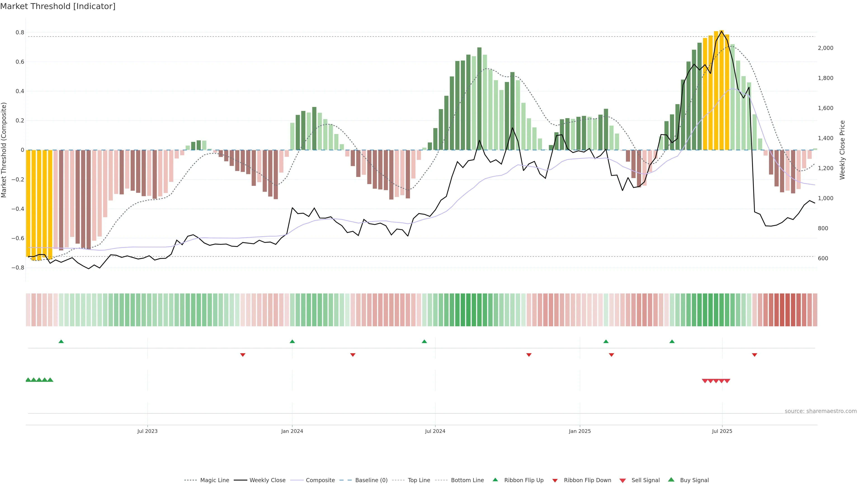This screenshot has height=488, width=868.
Task: Click the Weekly Close Price axis title
Action: pos(842,150)
